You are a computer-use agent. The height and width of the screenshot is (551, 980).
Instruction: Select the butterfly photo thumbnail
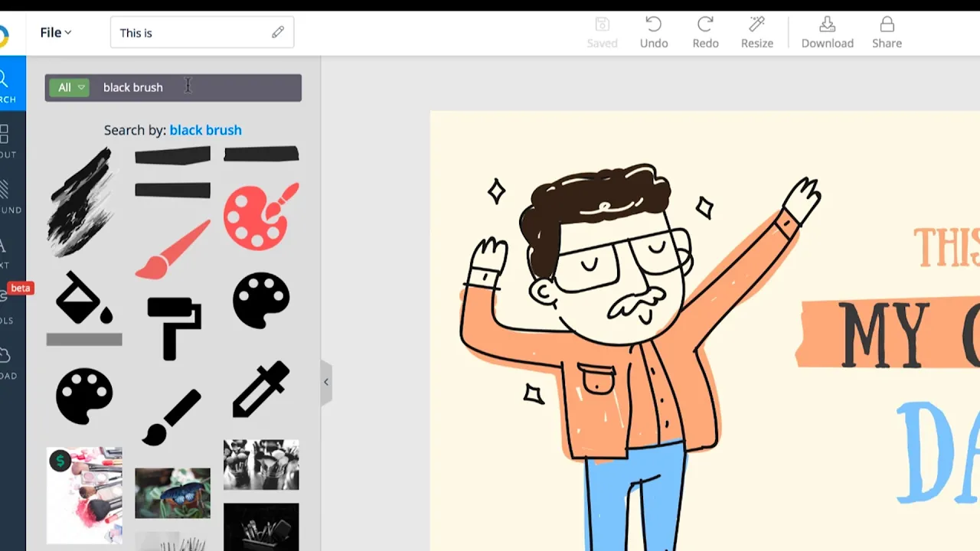[x=172, y=494]
